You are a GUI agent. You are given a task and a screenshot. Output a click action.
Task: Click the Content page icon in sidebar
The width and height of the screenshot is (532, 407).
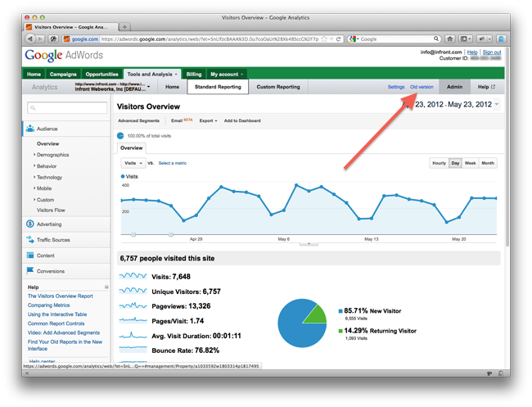pyautogui.click(x=29, y=256)
